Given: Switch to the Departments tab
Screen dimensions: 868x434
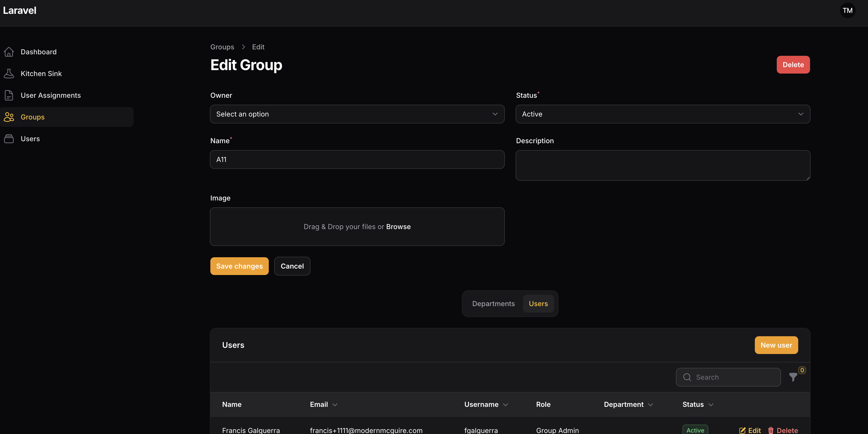Looking at the screenshot, I should point(493,303).
